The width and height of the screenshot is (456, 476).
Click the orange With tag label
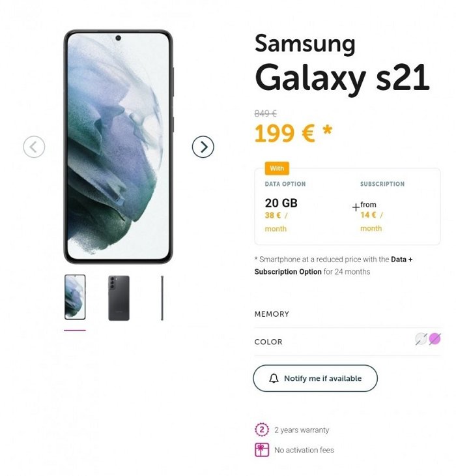pos(277,168)
